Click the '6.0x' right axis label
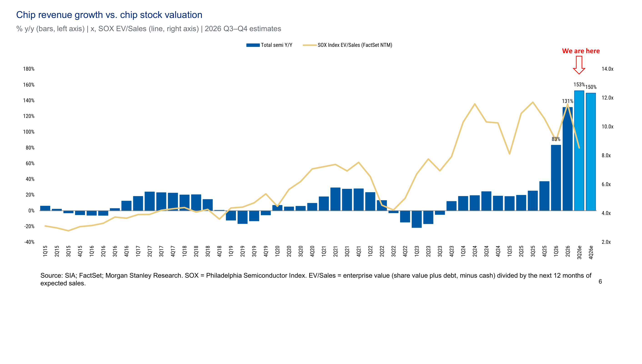The width and height of the screenshot is (642, 364). point(606,184)
